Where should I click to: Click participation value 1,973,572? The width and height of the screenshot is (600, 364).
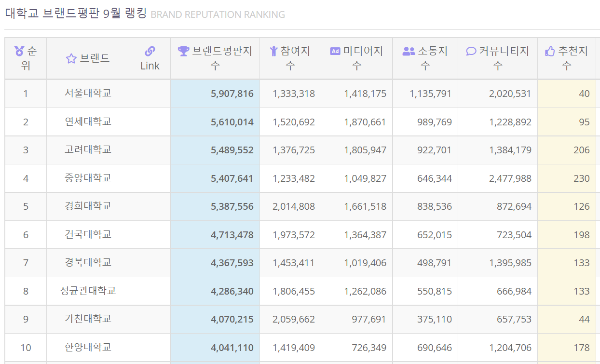click(294, 235)
